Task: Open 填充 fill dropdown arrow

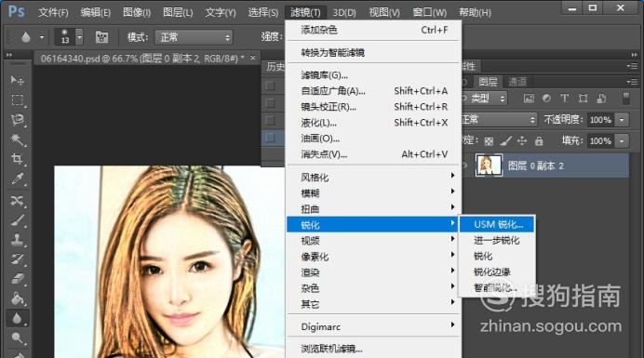Action: (x=622, y=140)
